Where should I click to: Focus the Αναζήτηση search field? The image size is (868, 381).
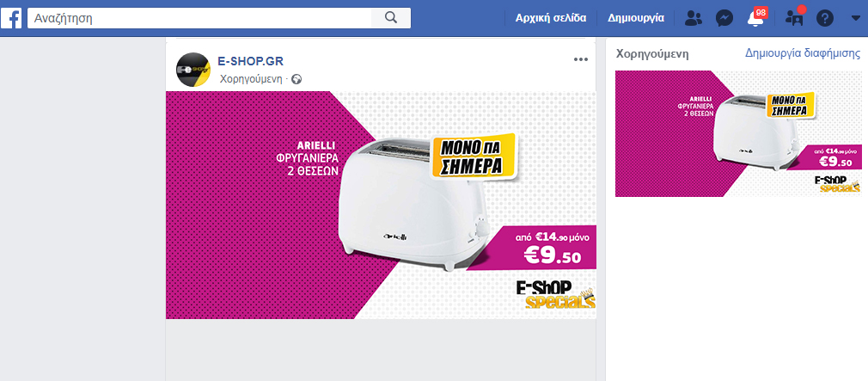(x=199, y=18)
